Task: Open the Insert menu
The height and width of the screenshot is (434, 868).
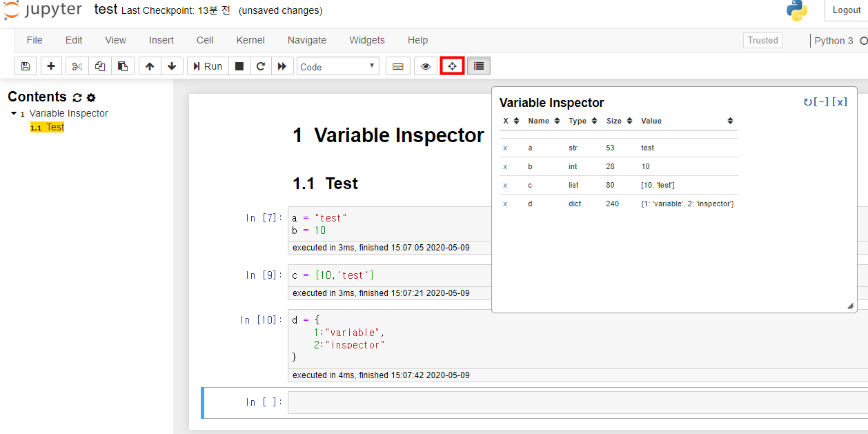Action: (161, 40)
